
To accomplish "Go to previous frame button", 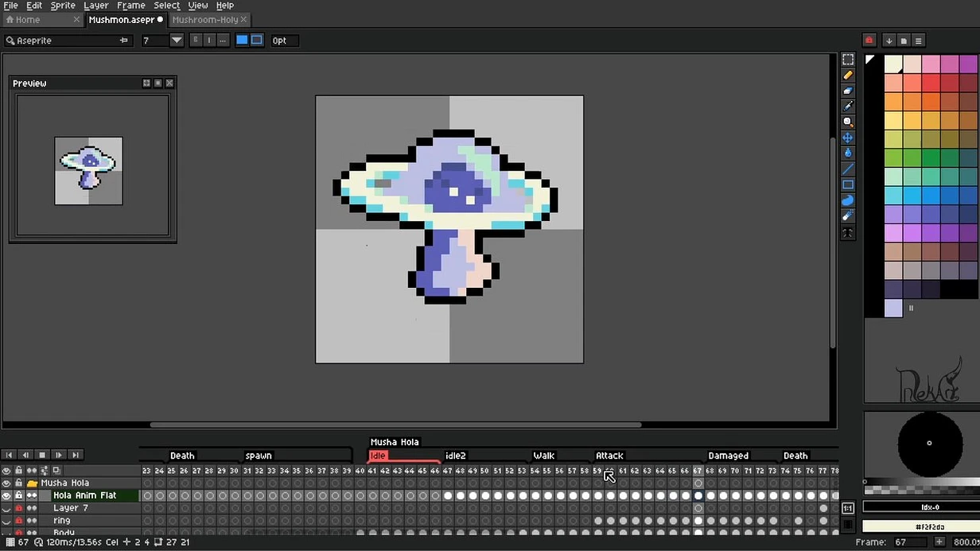I will point(25,455).
